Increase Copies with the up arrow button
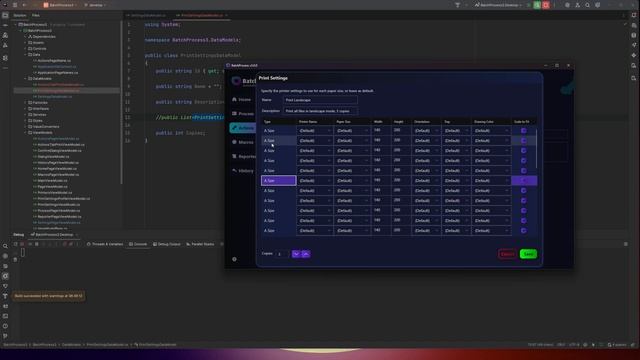This screenshot has height=360, width=640. pos(305,254)
